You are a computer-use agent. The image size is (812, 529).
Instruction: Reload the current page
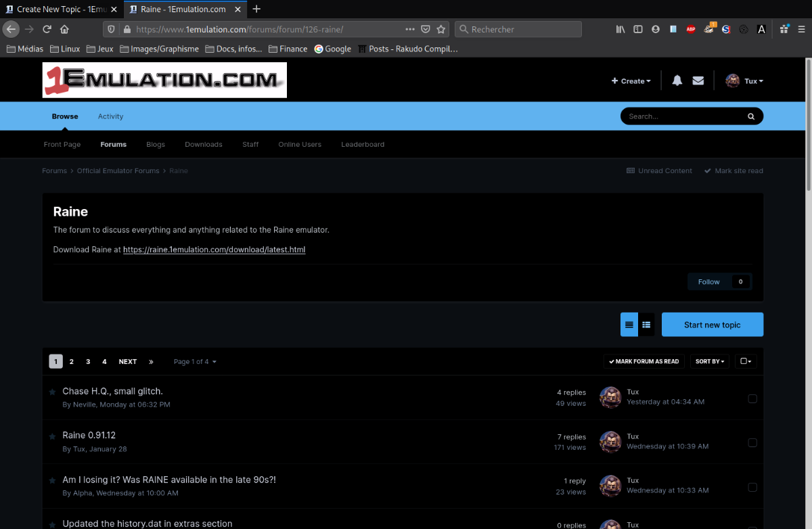pos(47,29)
